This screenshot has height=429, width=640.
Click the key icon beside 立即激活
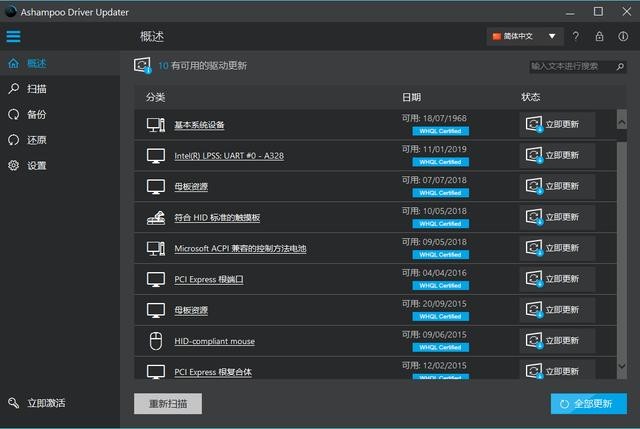pyautogui.click(x=13, y=403)
